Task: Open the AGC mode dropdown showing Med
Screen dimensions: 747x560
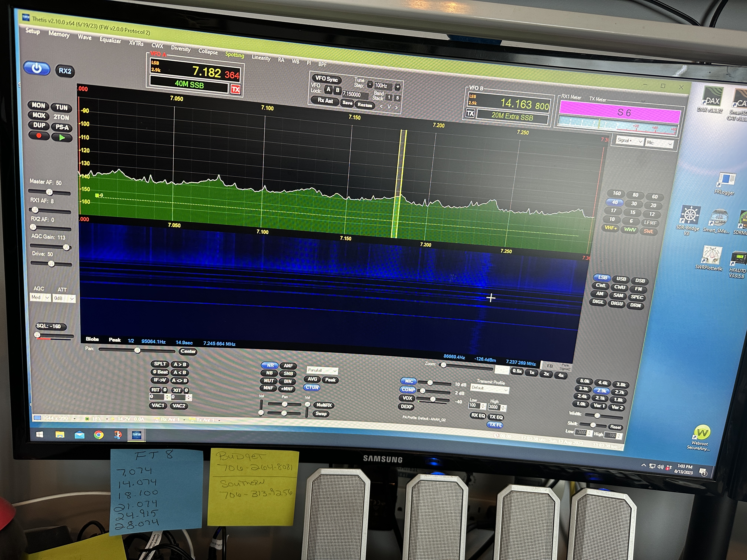Action: point(40,297)
